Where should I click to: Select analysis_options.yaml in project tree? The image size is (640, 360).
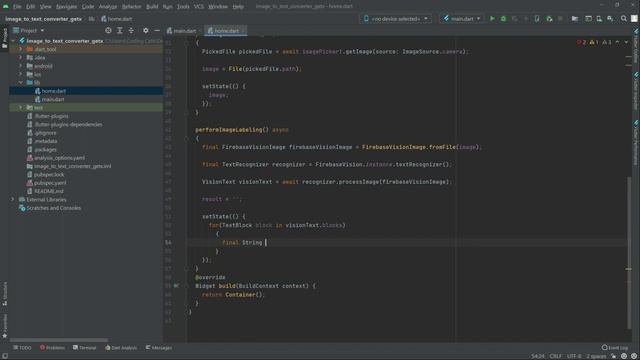tap(60, 158)
